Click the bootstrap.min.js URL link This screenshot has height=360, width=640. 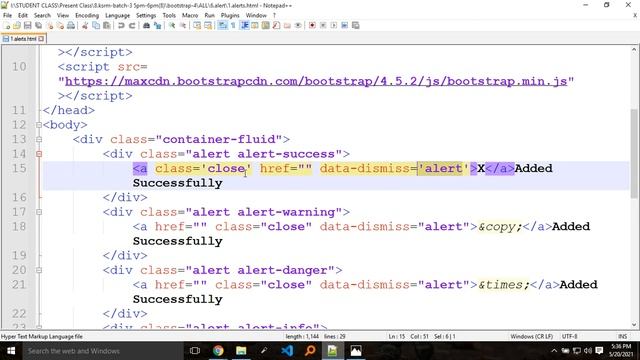pyautogui.click(x=316, y=81)
